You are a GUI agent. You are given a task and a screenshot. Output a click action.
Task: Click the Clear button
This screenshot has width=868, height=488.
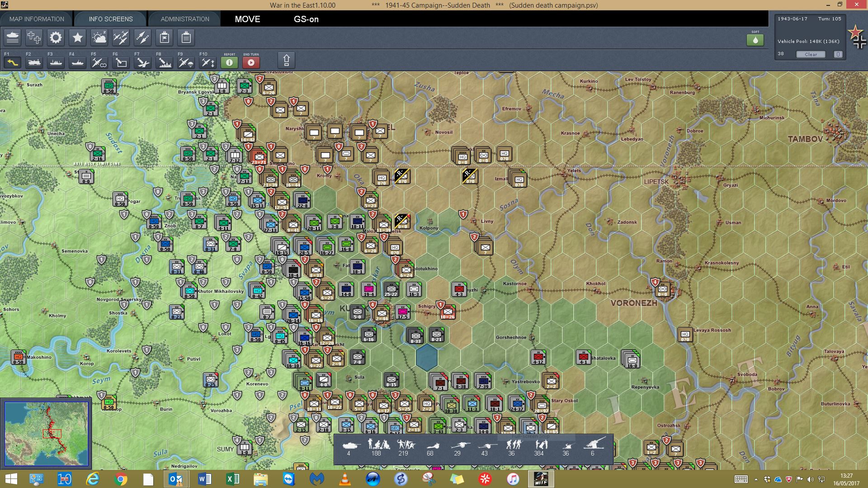(811, 54)
